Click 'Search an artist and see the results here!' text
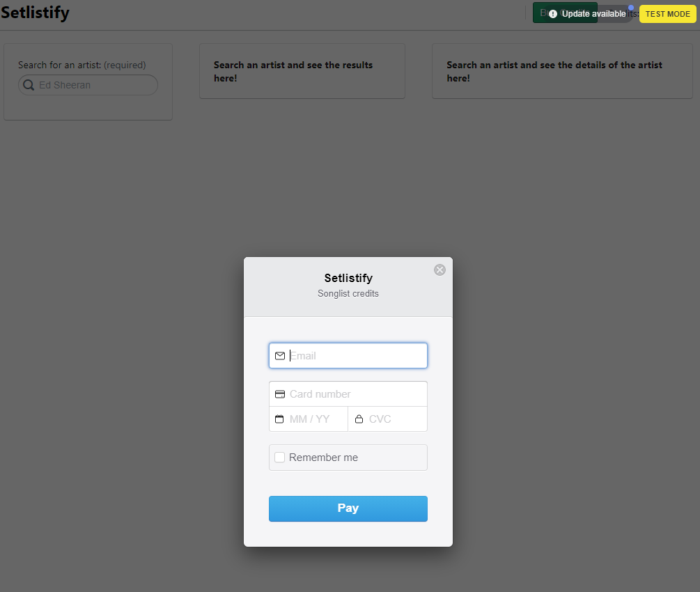The height and width of the screenshot is (592, 700). click(293, 72)
